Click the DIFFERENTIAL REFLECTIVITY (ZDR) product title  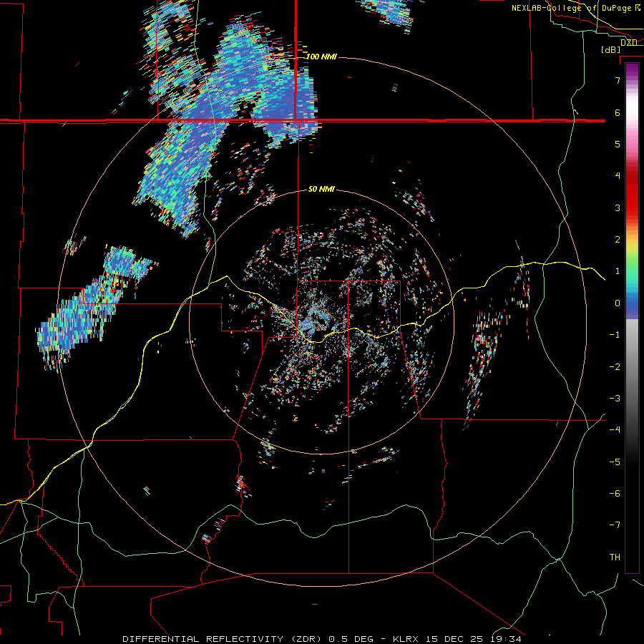click(223, 639)
